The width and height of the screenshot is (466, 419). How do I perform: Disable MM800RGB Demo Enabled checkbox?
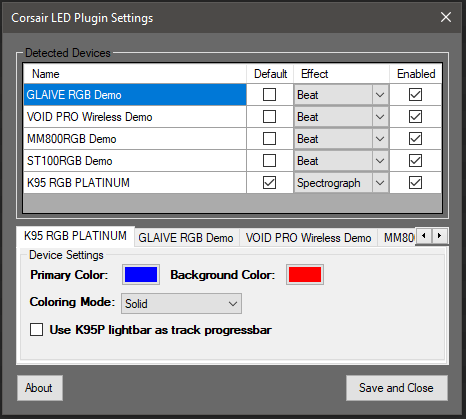click(415, 139)
